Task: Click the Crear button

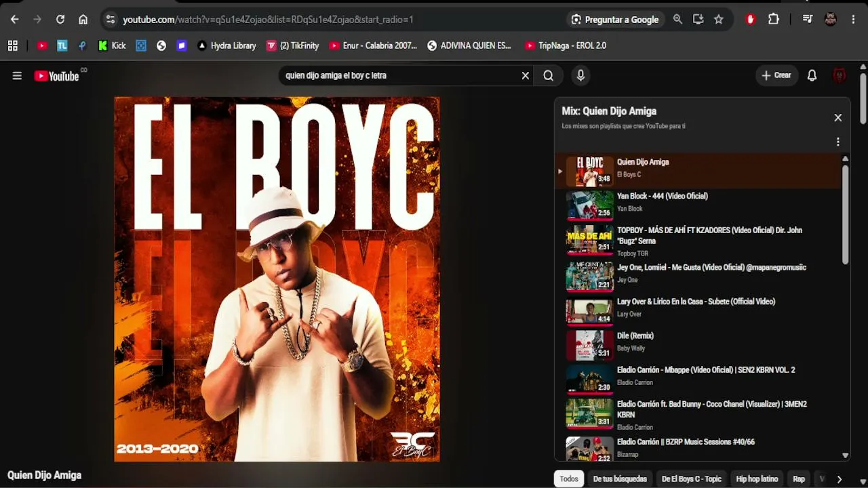Action: [776, 76]
